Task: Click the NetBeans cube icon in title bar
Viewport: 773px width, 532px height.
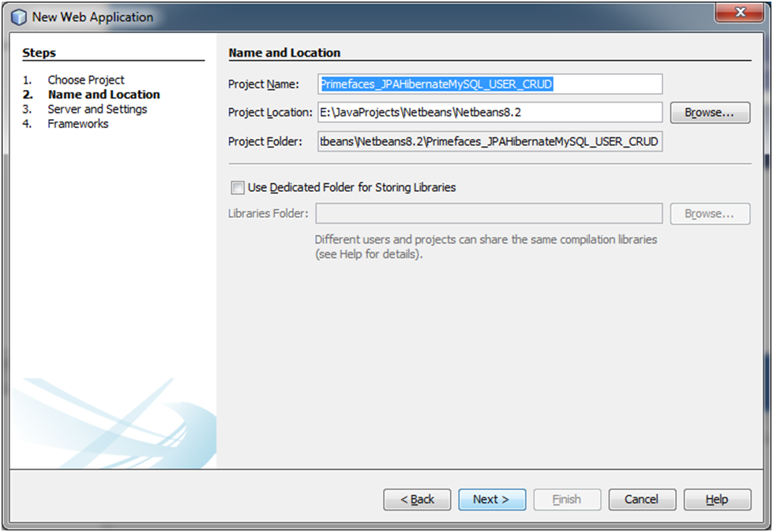Action: click(x=17, y=17)
